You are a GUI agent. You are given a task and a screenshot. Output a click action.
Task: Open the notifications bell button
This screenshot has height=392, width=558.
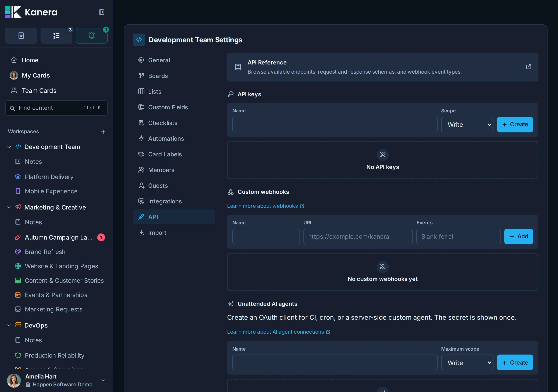click(x=92, y=36)
